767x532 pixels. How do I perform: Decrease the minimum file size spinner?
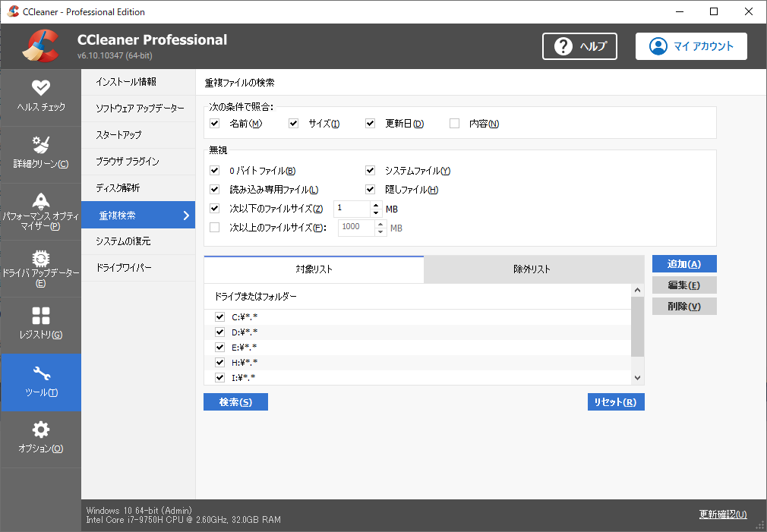click(376, 212)
